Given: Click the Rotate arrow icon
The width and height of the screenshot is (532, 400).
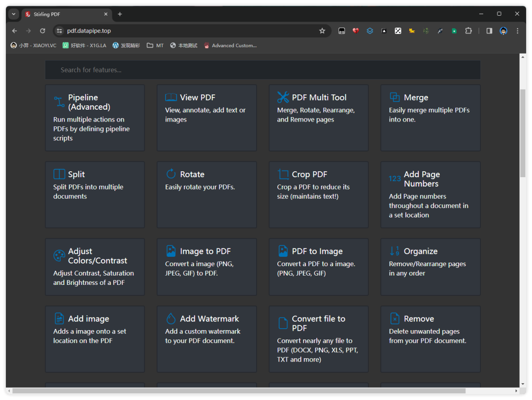Looking at the screenshot, I should (x=171, y=174).
